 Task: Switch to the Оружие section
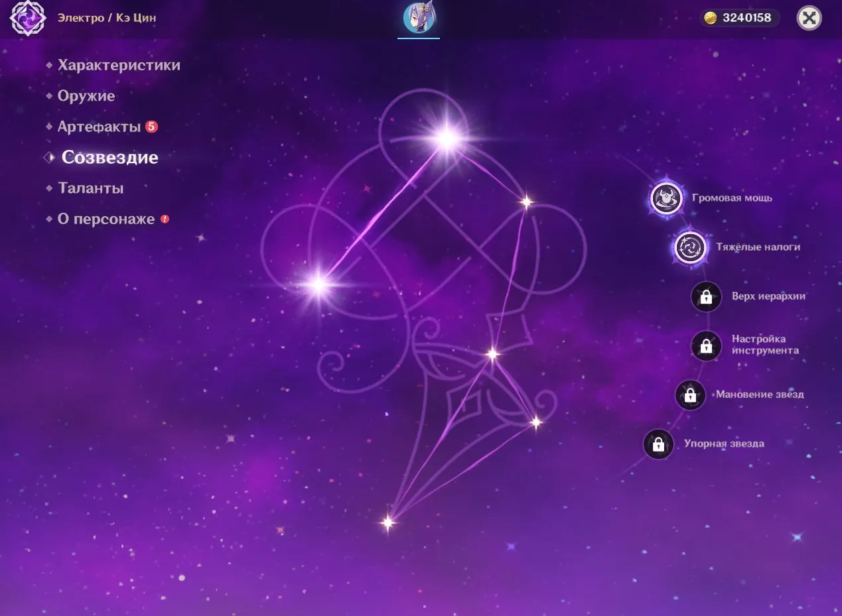coord(86,96)
